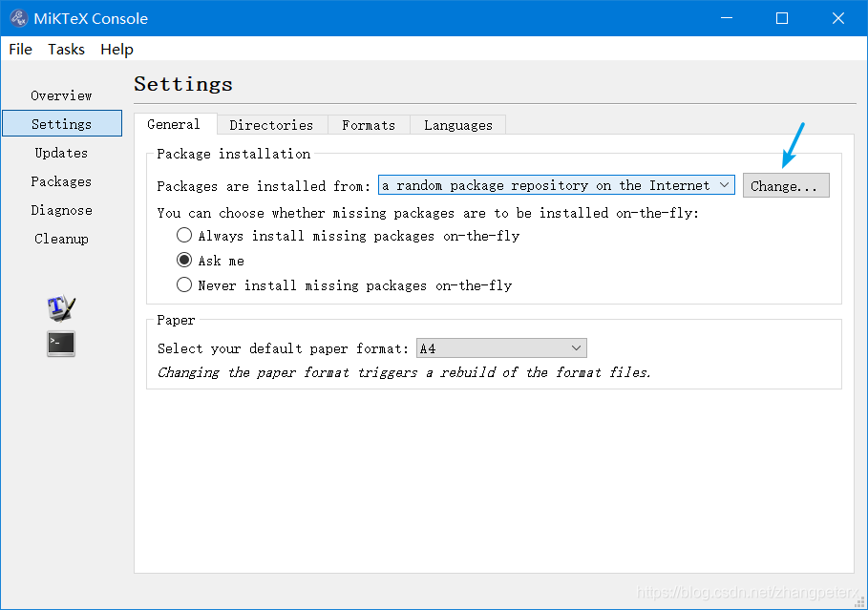
Task: Grab the window size grip corner
Action: 860,602
